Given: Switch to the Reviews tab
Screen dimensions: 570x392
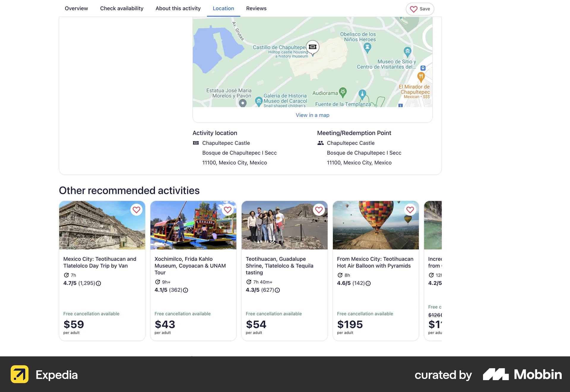Looking at the screenshot, I should click(256, 8).
